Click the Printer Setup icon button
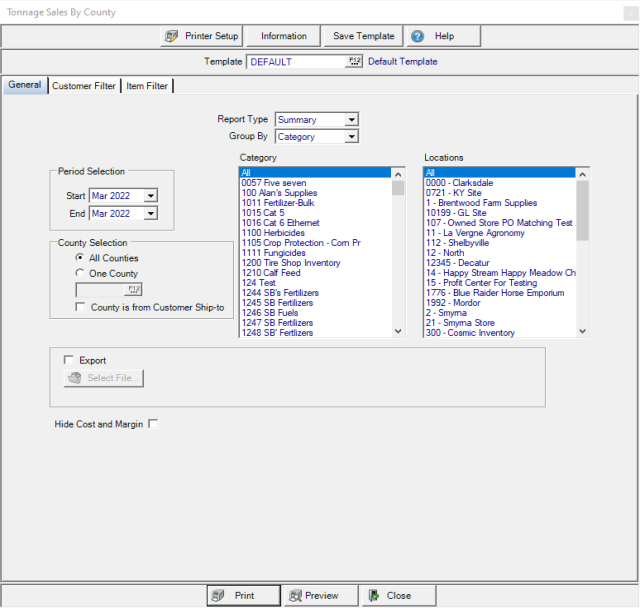 171,36
